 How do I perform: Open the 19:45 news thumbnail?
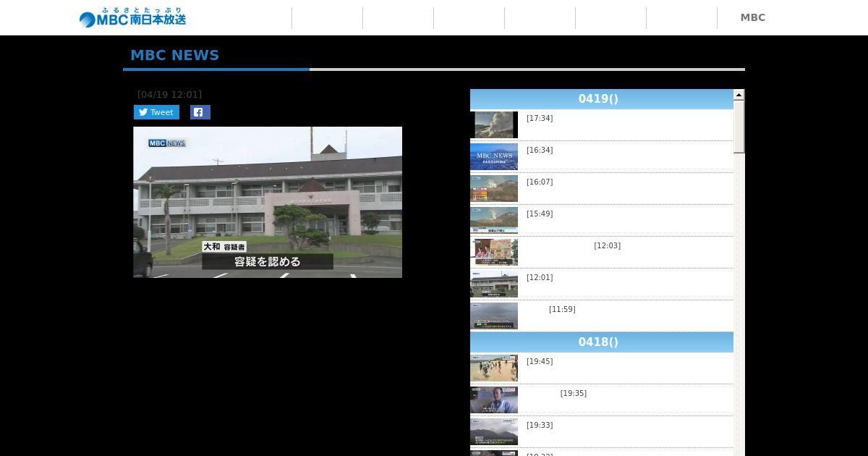494,368
